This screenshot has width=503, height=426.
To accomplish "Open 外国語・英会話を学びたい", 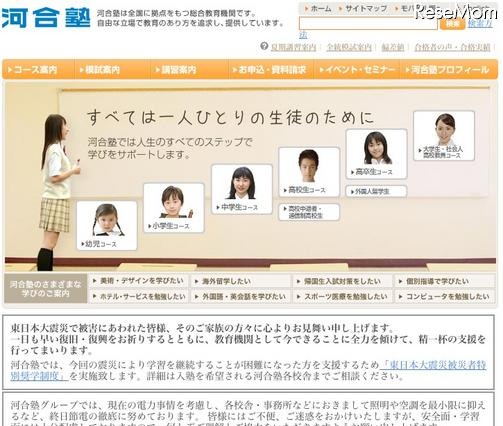I will coord(240,296).
